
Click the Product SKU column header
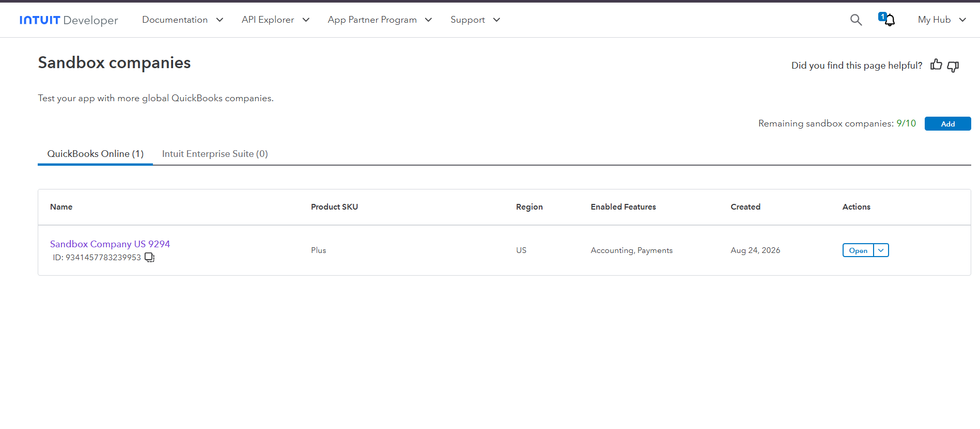334,207
